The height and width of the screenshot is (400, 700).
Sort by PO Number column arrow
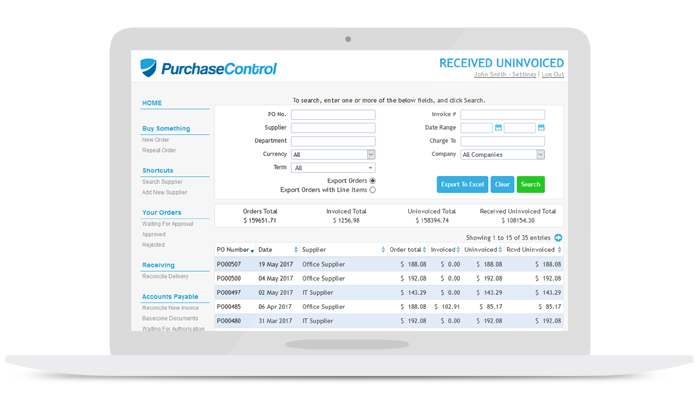point(252,251)
